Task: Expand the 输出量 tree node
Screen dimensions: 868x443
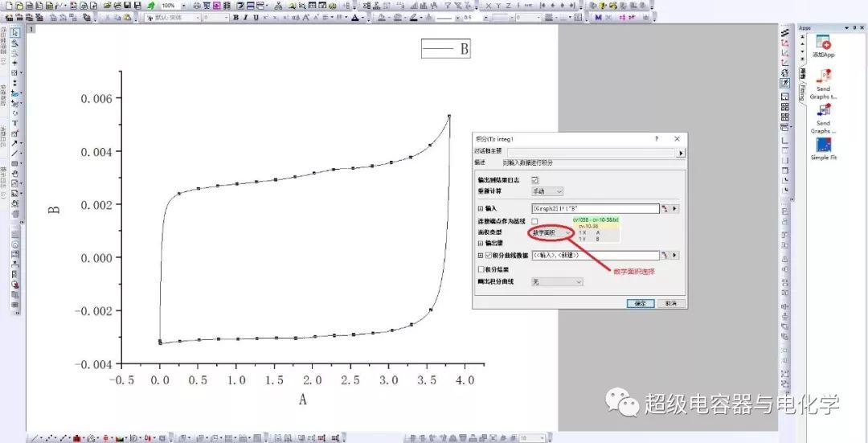Action: click(480, 243)
